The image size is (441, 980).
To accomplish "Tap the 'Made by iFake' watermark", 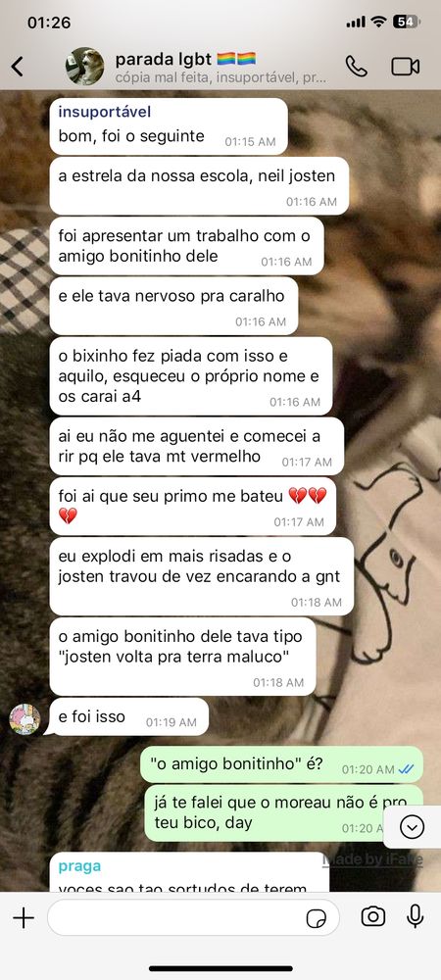I will 372,859.
